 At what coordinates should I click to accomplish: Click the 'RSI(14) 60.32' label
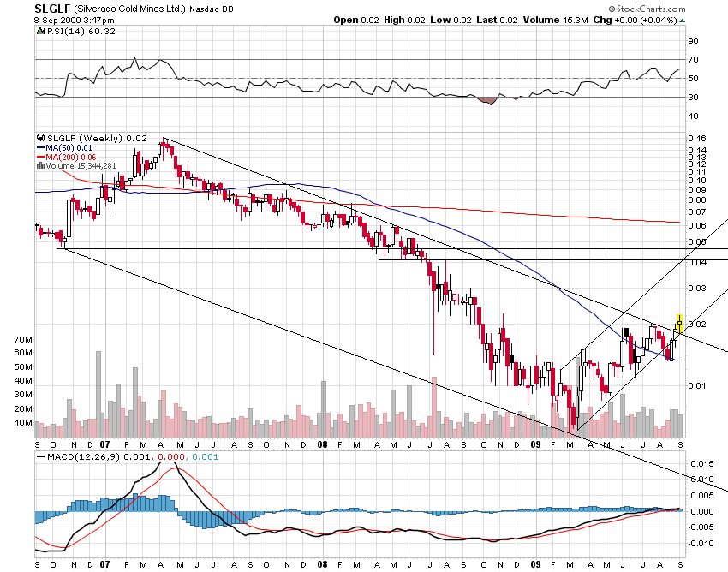click(x=81, y=31)
